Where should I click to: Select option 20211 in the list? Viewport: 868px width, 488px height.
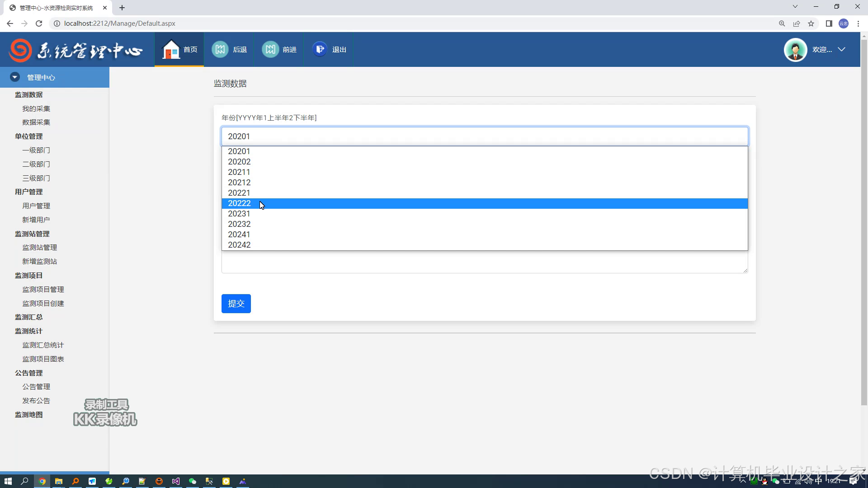[x=485, y=172]
